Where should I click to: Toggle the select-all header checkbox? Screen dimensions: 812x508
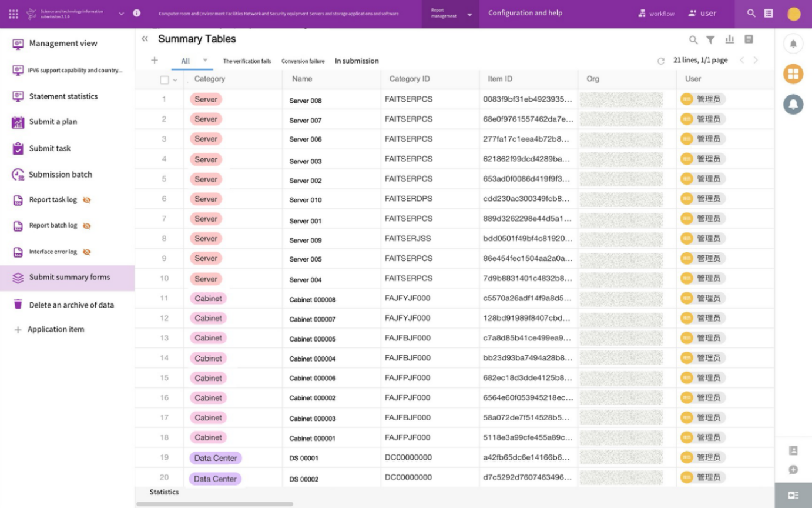click(x=165, y=80)
